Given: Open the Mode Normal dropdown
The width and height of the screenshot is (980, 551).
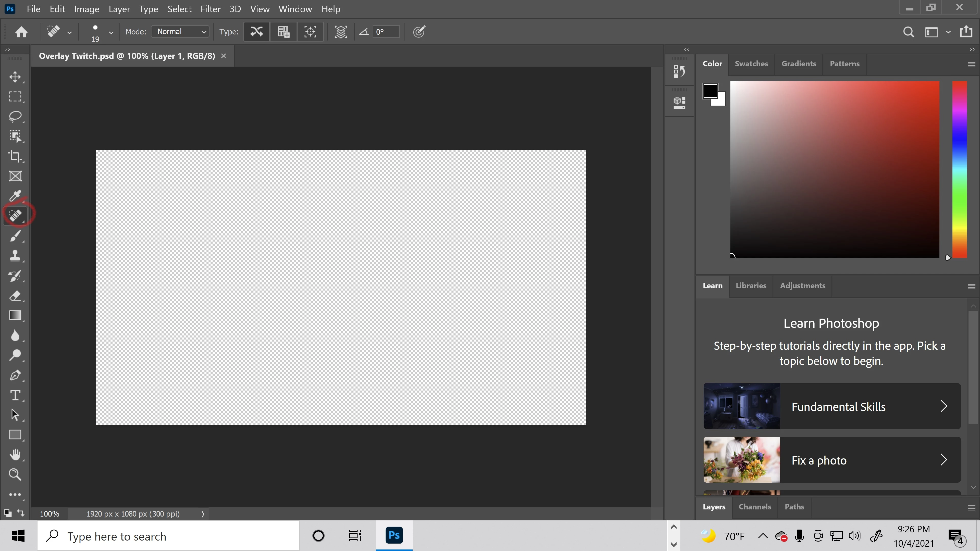Looking at the screenshot, I should pos(180,32).
